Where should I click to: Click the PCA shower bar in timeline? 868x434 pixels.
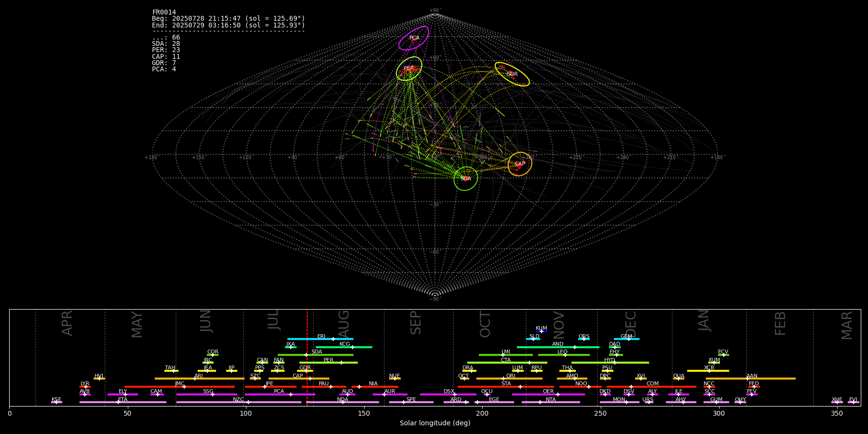[x=280, y=394]
